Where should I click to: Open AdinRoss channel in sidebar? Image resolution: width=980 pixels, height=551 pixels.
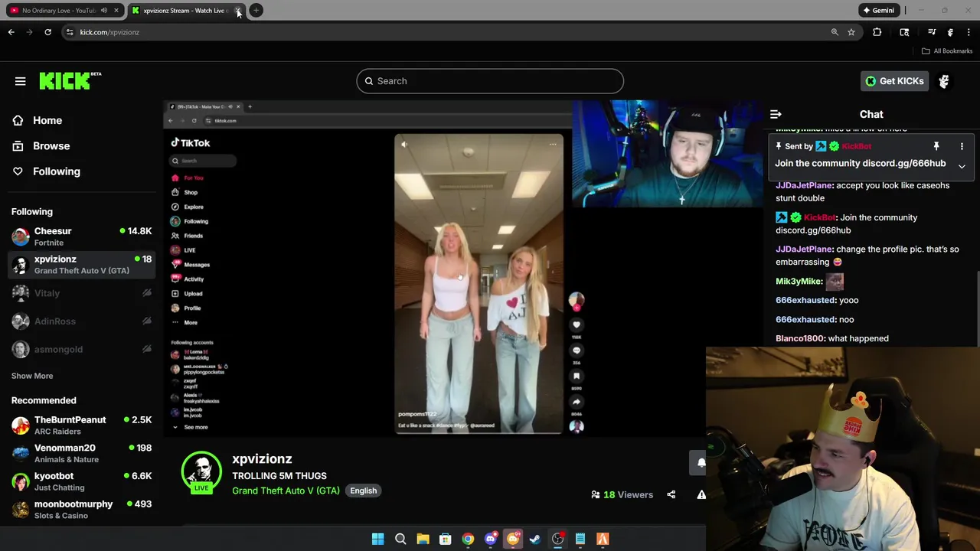tap(81, 321)
